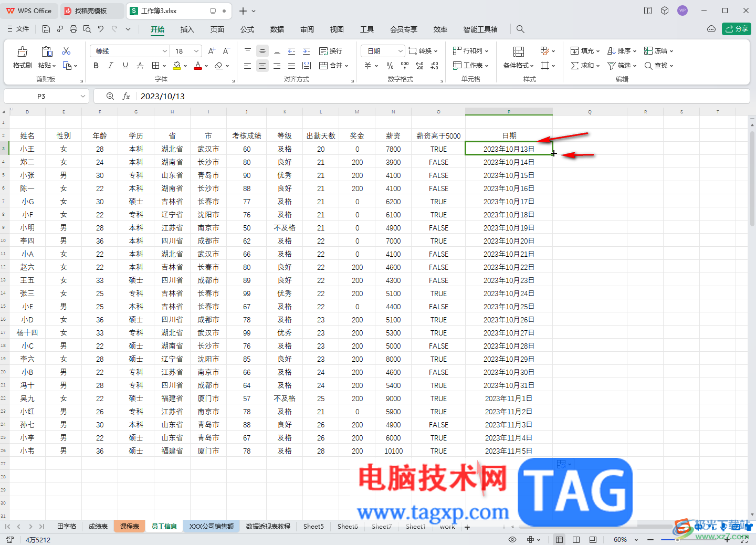Screen dimensions: 756x545
Task: Open the View (视图) ribbon tab
Action: pyautogui.click(x=337, y=29)
